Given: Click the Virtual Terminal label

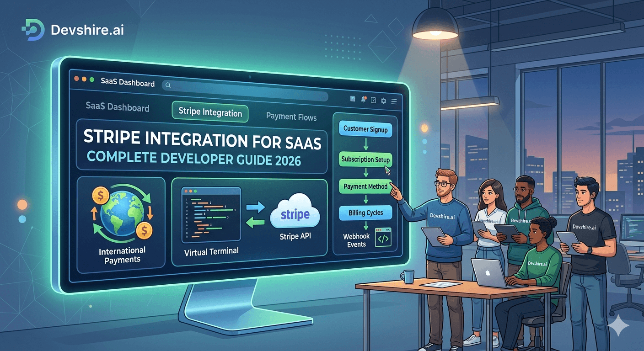Looking at the screenshot, I should click(x=211, y=251).
